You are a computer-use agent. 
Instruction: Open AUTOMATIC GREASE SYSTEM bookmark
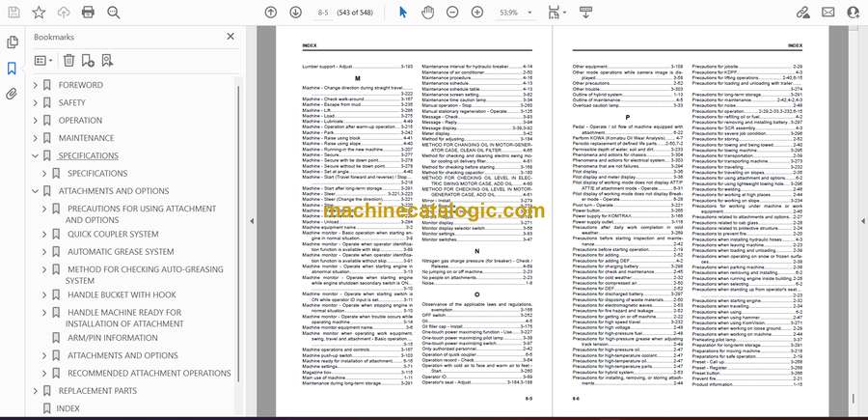(x=121, y=252)
